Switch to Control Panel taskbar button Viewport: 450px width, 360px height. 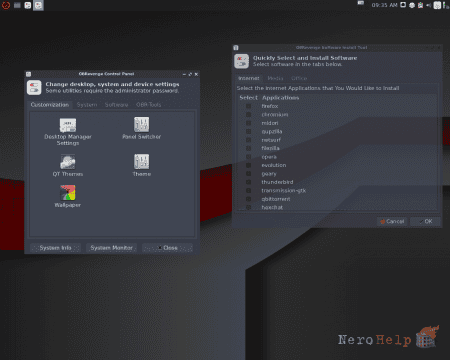pos(28,5)
